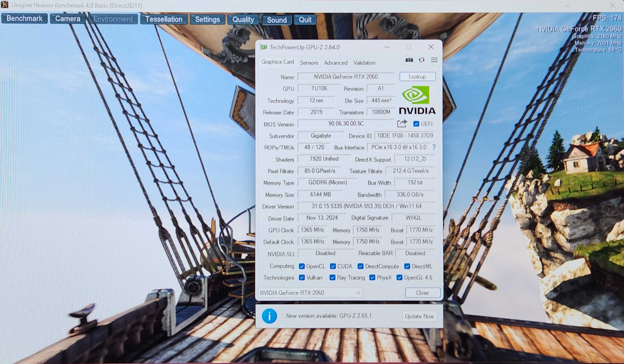Click the BIOS export share icon
624x364 pixels.
[402, 124]
